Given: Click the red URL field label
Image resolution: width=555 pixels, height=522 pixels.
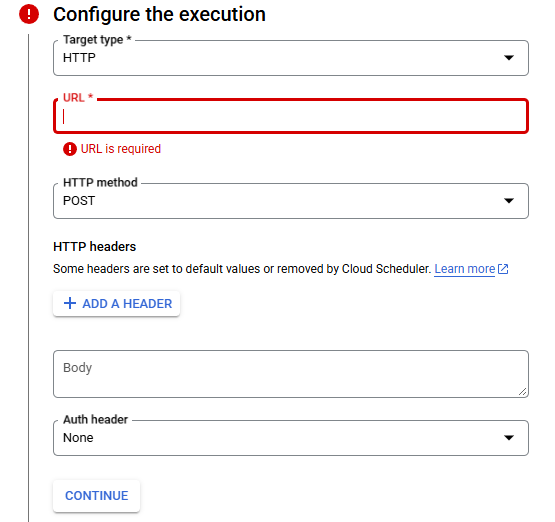Looking at the screenshot, I should tap(78, 98).
